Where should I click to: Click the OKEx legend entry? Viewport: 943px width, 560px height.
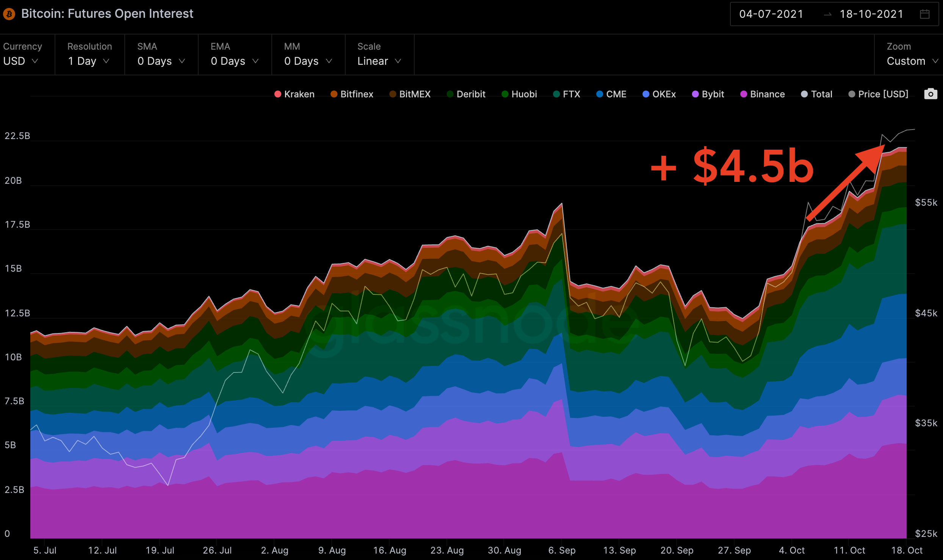coord(663,94)
